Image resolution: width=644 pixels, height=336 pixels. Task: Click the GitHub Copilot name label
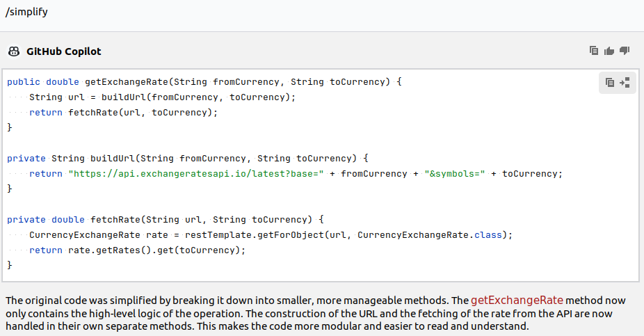click(x=63, y=51)
